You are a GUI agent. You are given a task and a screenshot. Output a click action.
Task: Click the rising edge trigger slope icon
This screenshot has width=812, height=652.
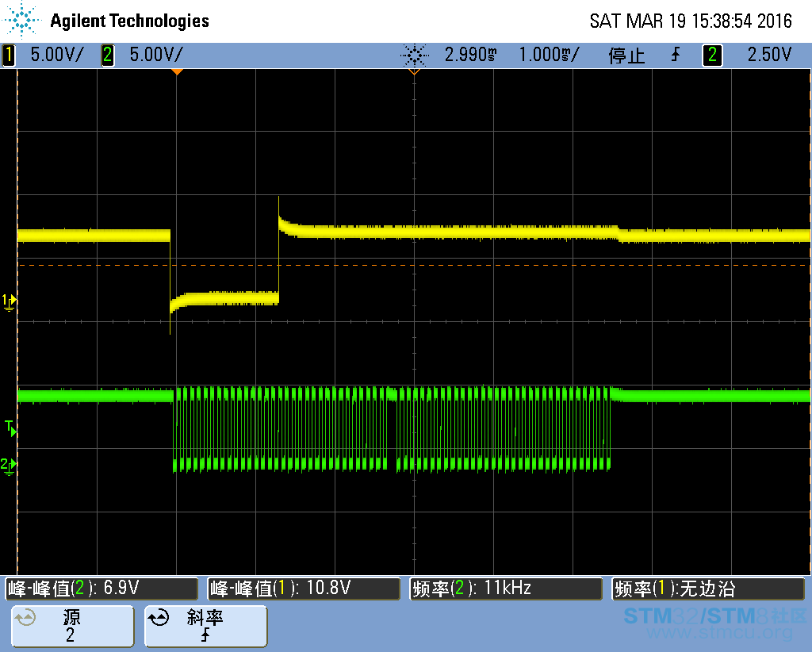[676, 55]
